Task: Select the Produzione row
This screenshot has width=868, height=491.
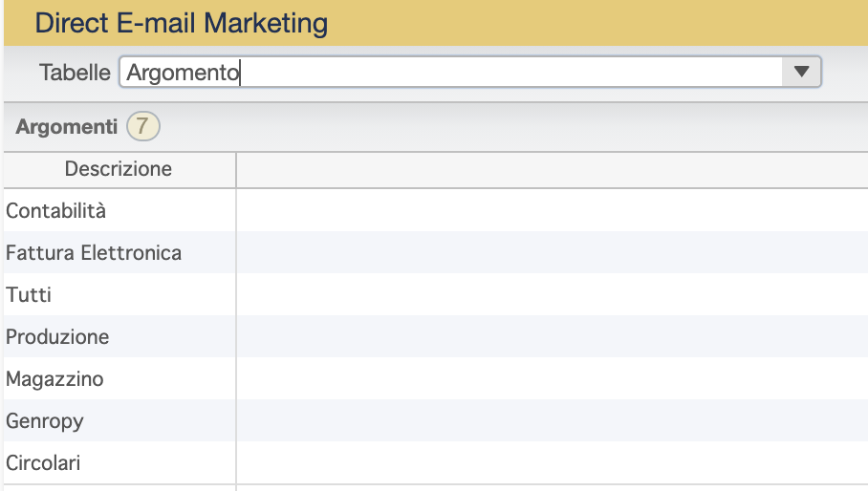Action: 436,337
